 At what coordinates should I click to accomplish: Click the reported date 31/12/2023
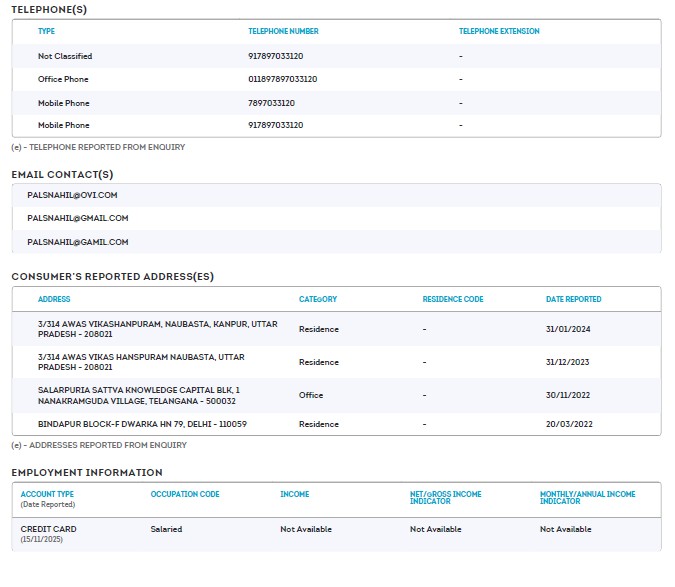pos(566,362)
